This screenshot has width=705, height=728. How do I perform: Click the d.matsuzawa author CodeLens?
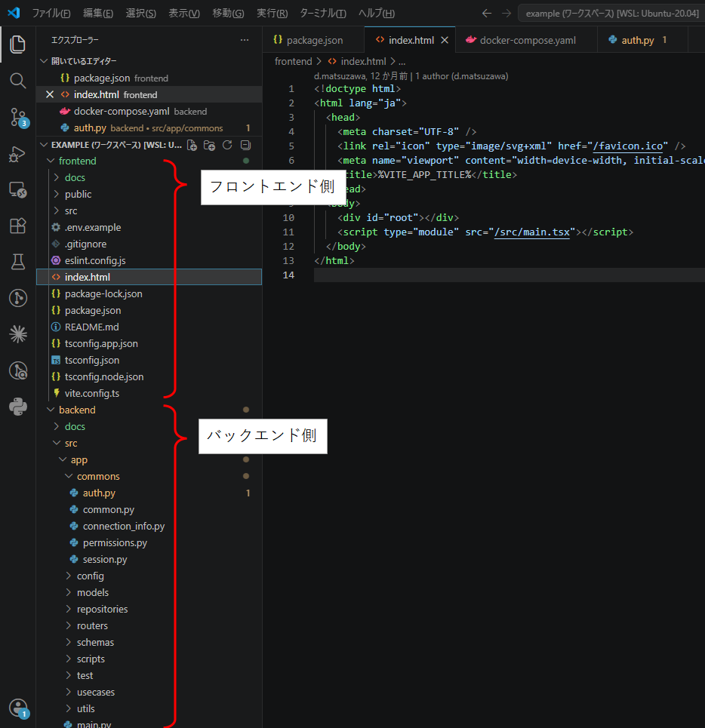(411, 76)
